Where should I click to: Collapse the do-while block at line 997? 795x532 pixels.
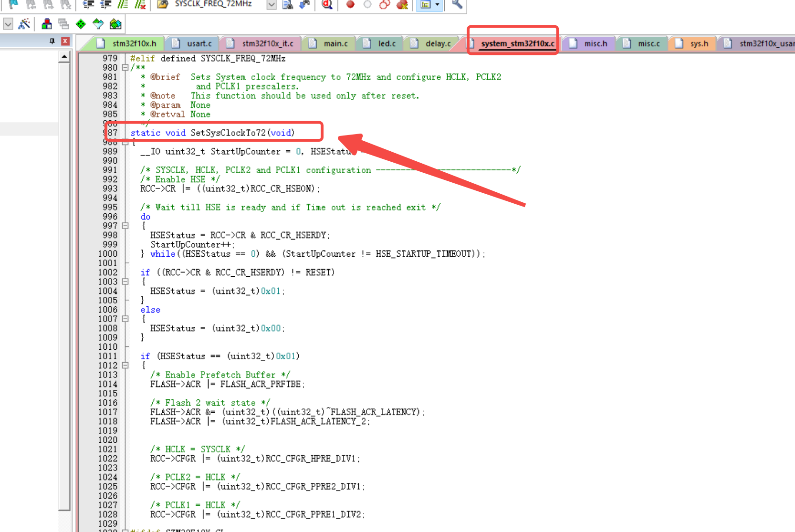(x=125, y=226)
